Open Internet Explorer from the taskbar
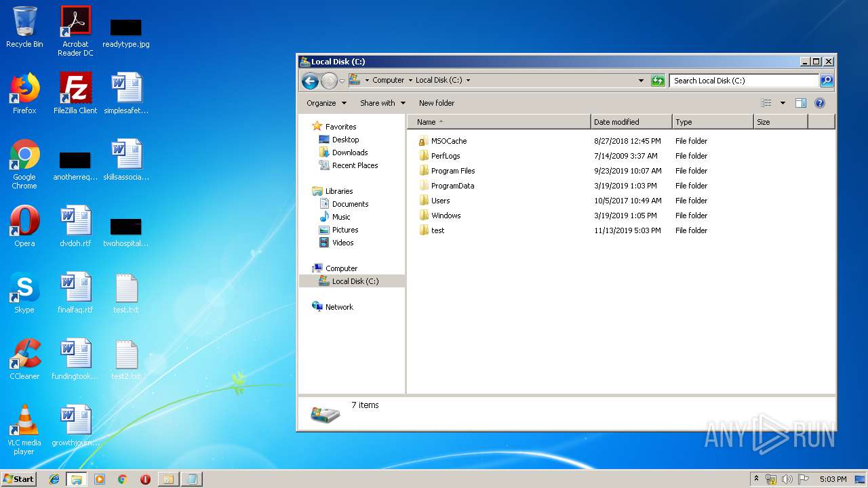The width and height of the screenshot is (868, 488). (x=54, y=479)
